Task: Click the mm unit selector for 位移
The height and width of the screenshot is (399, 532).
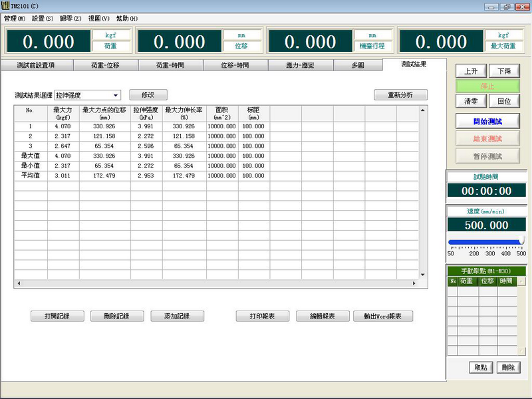Action: click(241, 35)
